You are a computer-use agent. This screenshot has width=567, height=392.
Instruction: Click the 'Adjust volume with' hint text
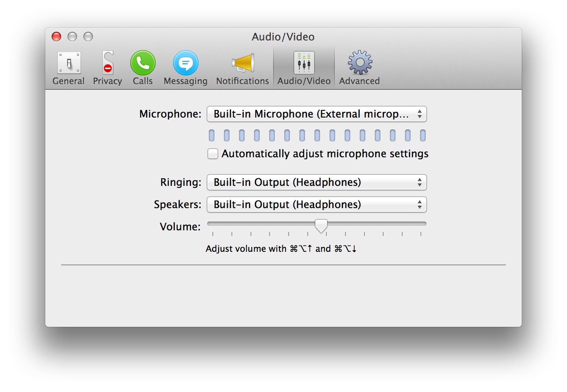[x=281, y=249]
